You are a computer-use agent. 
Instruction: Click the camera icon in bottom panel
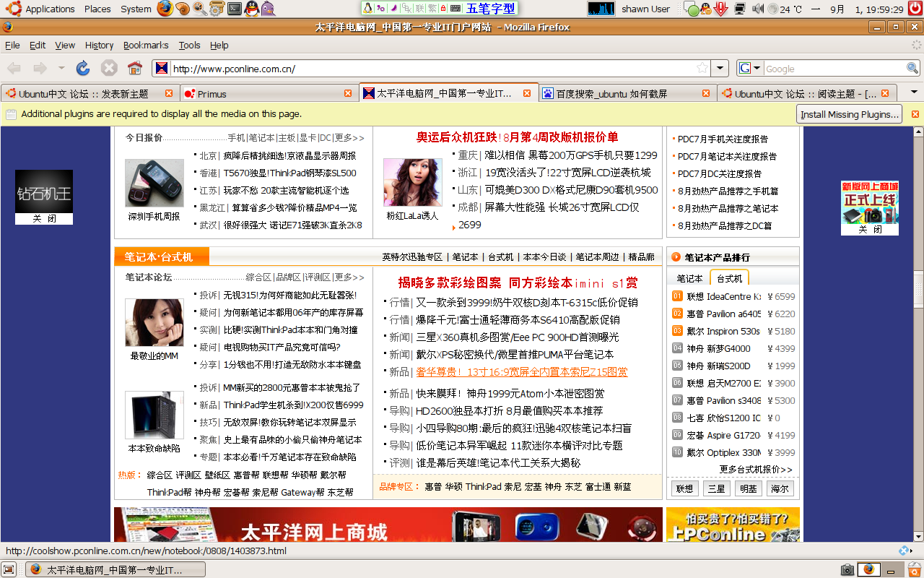pyautogui.click(x=847, y=569)
